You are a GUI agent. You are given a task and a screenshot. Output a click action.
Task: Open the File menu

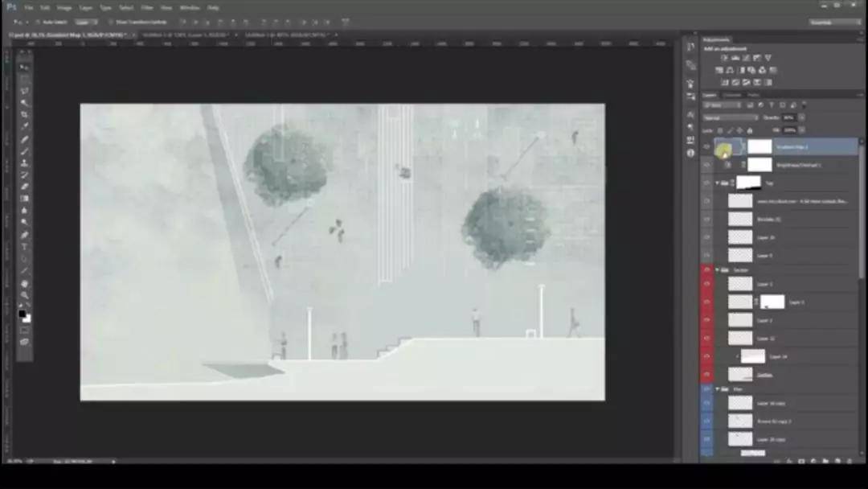pos(29,8)
